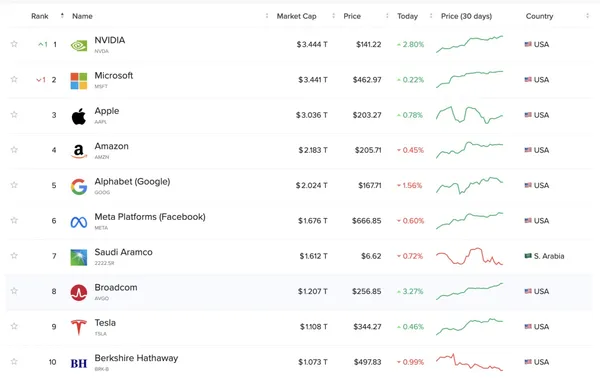Image resolution: width=600 pixels, height=380 pixels.
Task: Sort by the Country column arrows
Action: (587, 16)
